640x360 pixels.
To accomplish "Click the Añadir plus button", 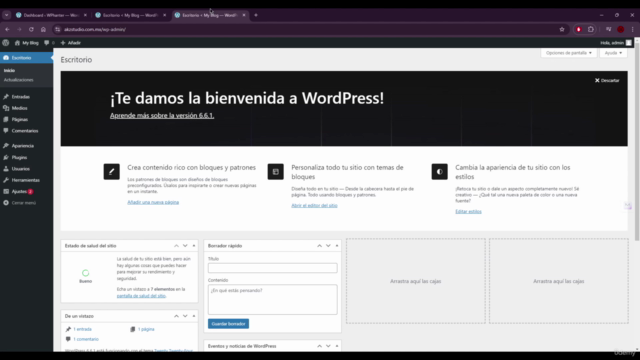I will [x=71, y=42].
